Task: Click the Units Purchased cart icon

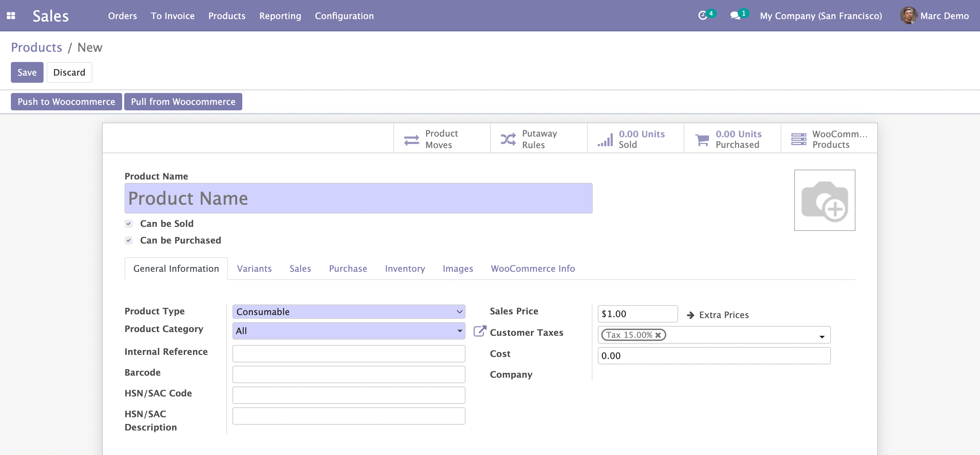Action: tap(702, 140)
